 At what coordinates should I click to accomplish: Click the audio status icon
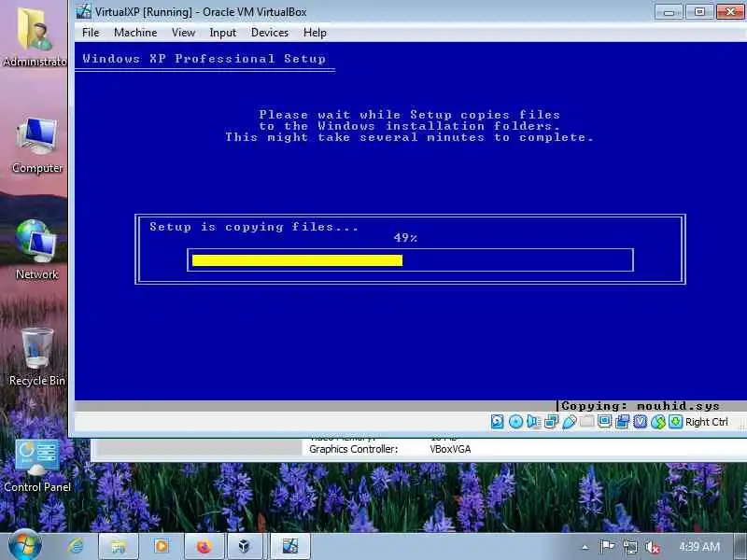pyautogui.click(x=532, y=422)
